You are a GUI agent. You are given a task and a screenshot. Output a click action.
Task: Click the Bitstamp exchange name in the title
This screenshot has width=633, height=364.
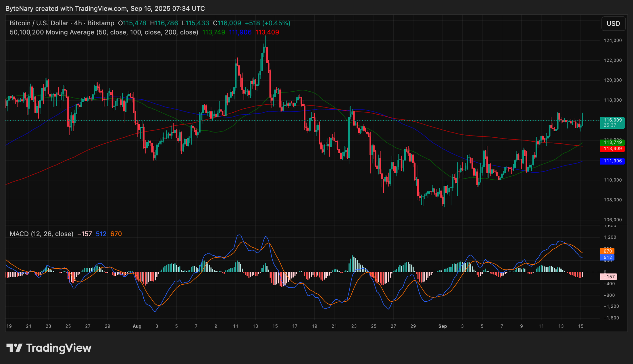pyautogui.click(x=101, y=23)
